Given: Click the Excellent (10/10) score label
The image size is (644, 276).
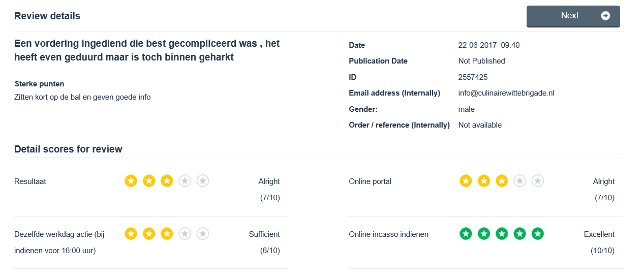Looking at the screenshot, I should coord(599,234).
